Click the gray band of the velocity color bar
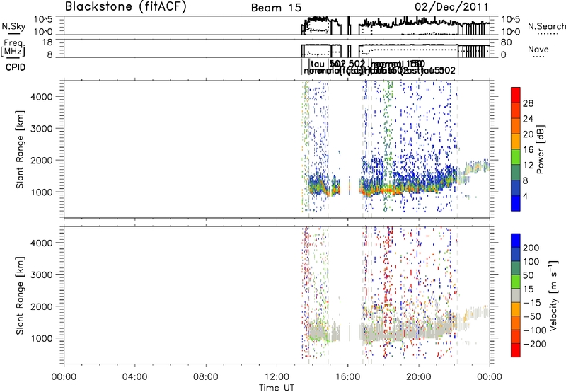Screen dimensions: 566x392 coord(516,295)
